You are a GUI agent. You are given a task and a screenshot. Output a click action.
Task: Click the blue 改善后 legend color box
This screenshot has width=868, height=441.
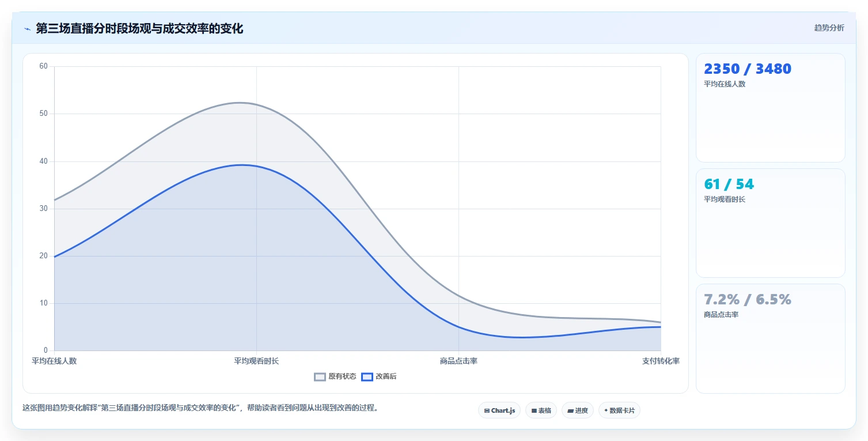click(x=367, y=377)
